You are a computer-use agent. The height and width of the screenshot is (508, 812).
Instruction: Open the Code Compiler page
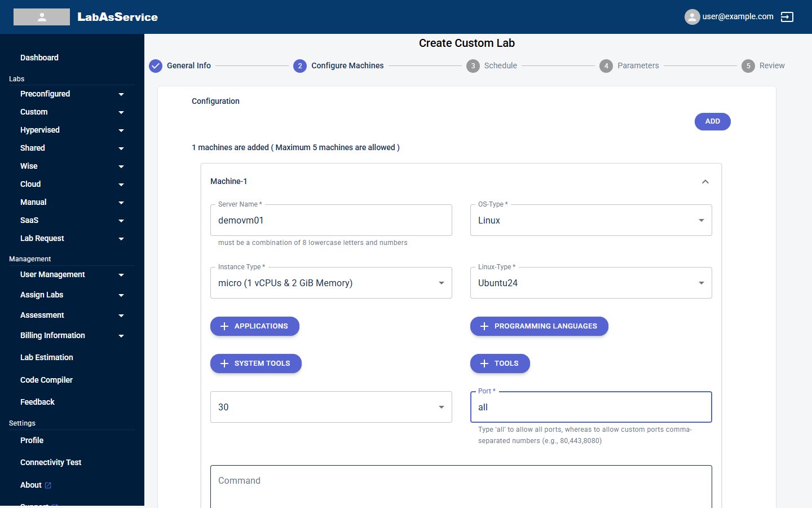tap(46, 380)
